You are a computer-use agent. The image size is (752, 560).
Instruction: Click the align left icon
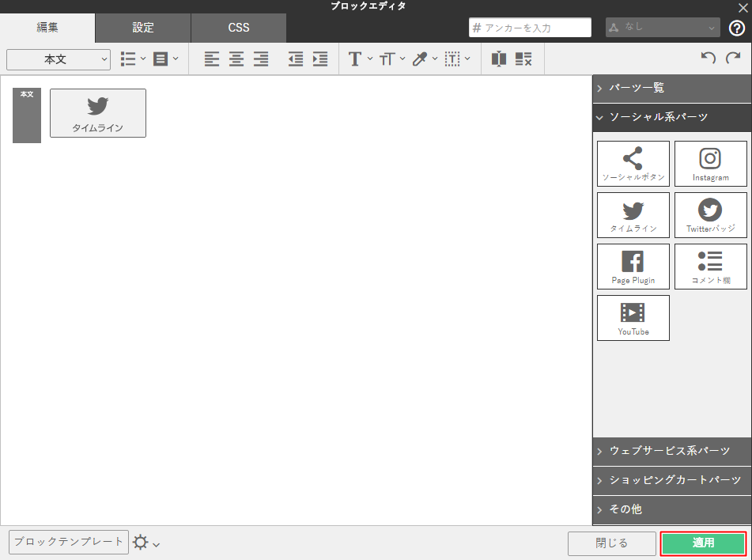tap(211, 59)
